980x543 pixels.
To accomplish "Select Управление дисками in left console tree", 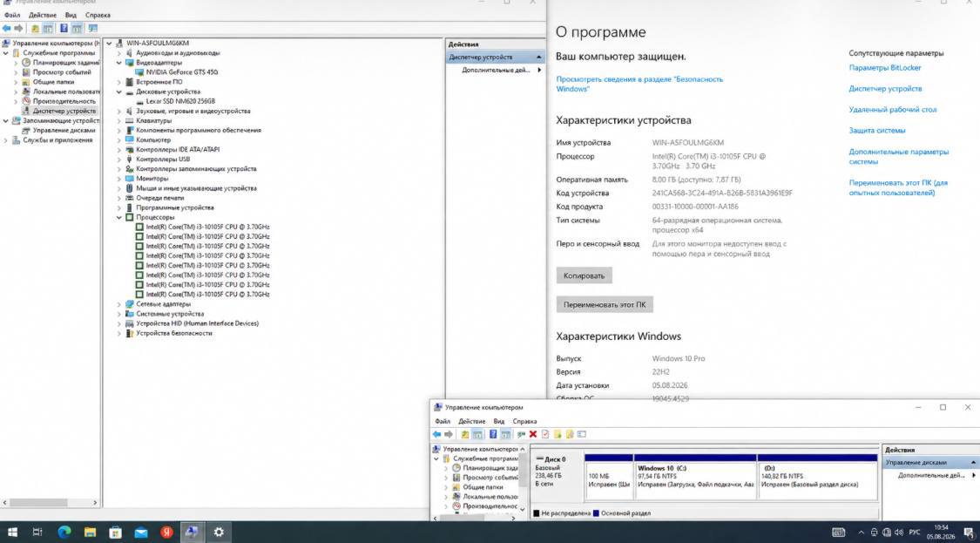I will (64, 130).
